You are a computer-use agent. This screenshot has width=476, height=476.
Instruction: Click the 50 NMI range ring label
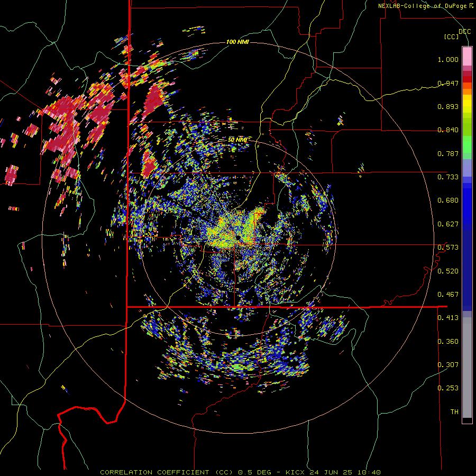pyautogui.click(x=237, y=140)
